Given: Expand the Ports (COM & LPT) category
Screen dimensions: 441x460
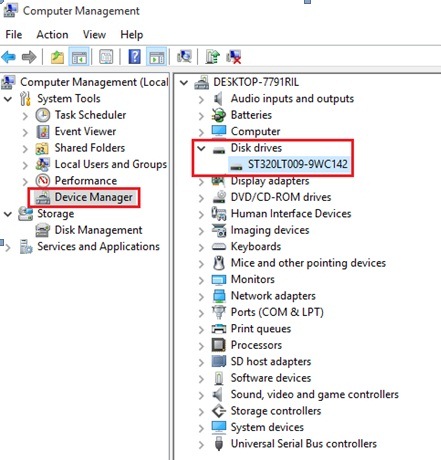Looking at the screenshot, I should click(201, 313).
